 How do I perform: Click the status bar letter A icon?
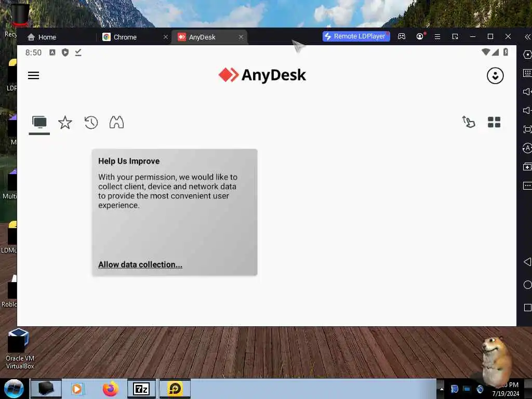click(x=52, y=52)
